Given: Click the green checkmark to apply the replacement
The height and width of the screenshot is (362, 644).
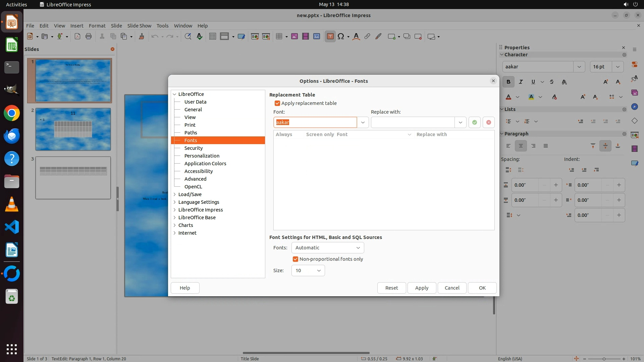Looking at the screenshot, I should (x=474, y=122).
